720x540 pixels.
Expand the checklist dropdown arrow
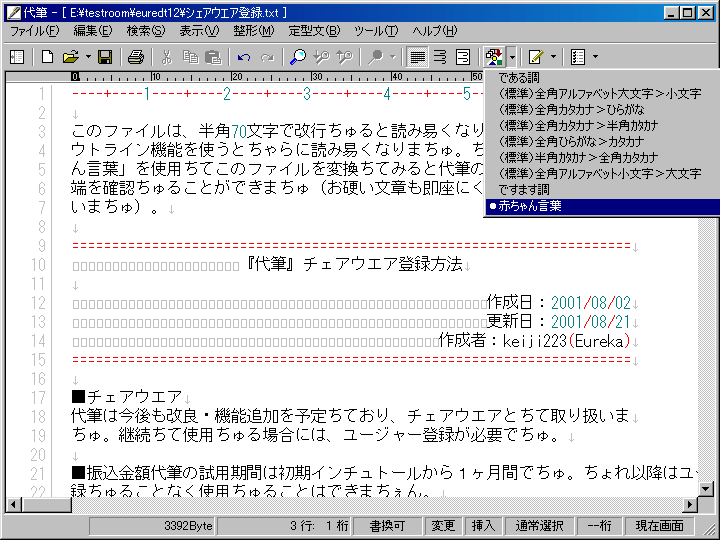[596, 57]
